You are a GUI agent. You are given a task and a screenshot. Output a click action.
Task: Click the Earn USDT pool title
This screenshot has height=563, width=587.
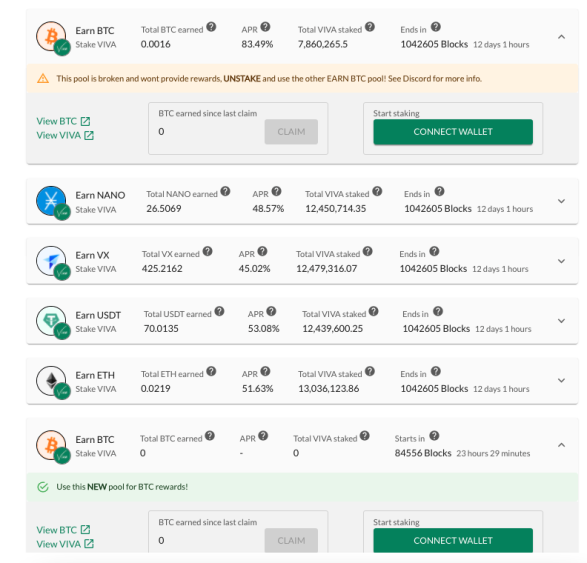98,315
